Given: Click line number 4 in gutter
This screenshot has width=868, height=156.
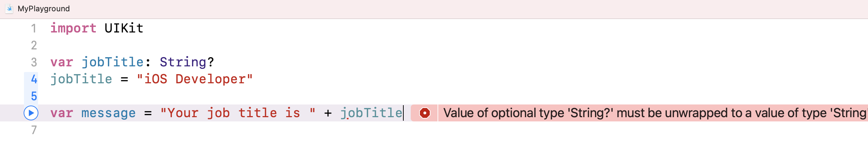Looking at the screenshot, I should point(34,79).
